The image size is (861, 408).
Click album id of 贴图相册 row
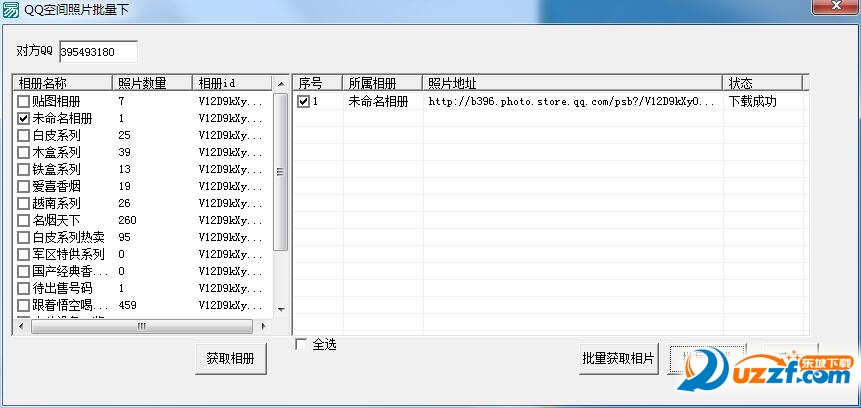point(231,102)
